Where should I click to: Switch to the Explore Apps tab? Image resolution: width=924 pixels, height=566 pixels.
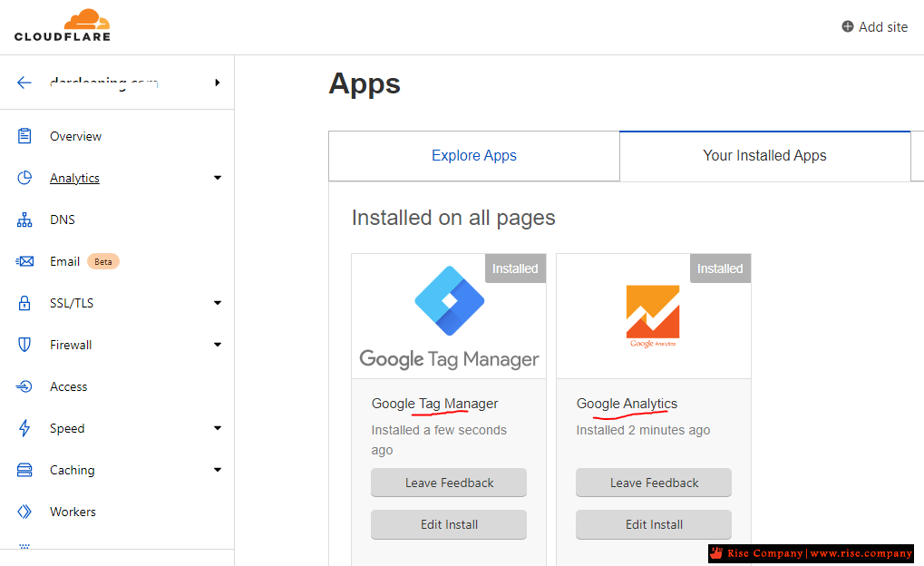click(x=473, y=156)
